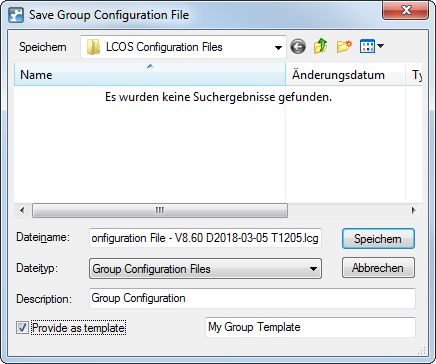Viewport: 436px width, 364px height.
Task: Sort by the Name column header
Action: coord(150,75)
